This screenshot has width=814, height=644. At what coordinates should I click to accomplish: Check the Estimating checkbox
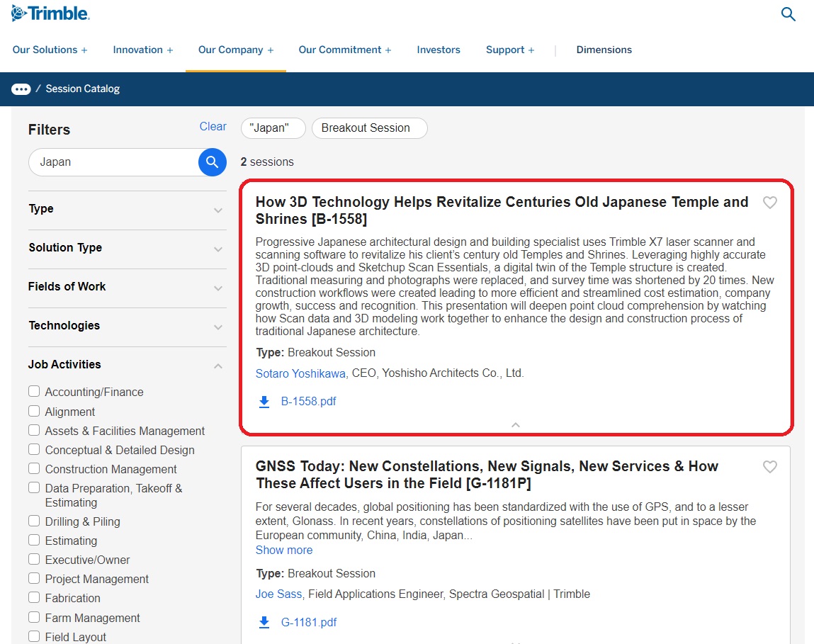coord(34,541)
